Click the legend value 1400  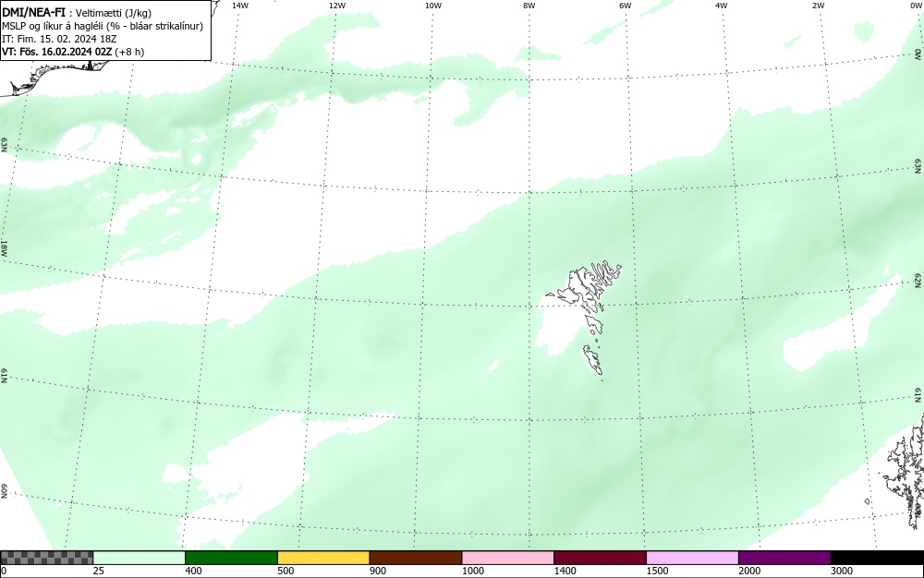[565, 571]
